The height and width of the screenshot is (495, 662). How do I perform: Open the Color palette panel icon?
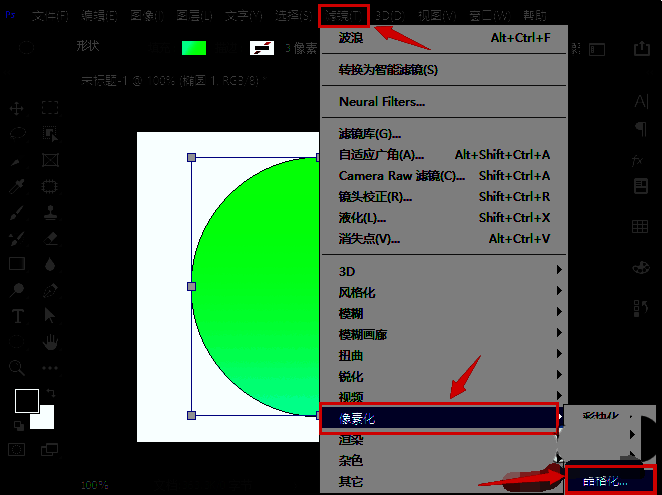(x=642, y=267)
